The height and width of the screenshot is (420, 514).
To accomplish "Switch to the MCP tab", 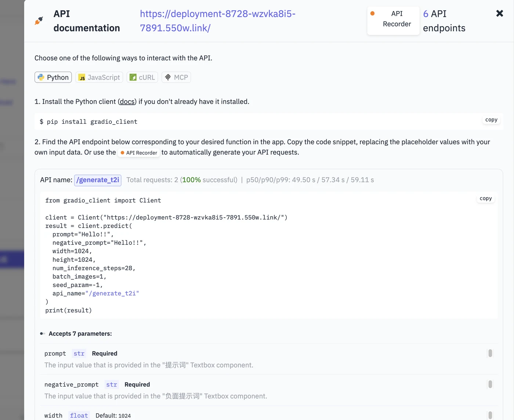I will [x=176, y=77].
